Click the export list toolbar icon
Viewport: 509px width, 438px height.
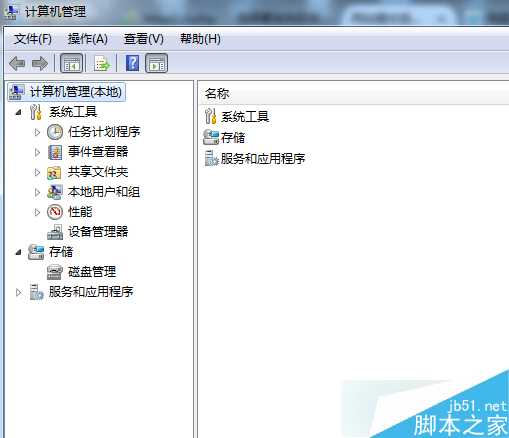(102, 63)
